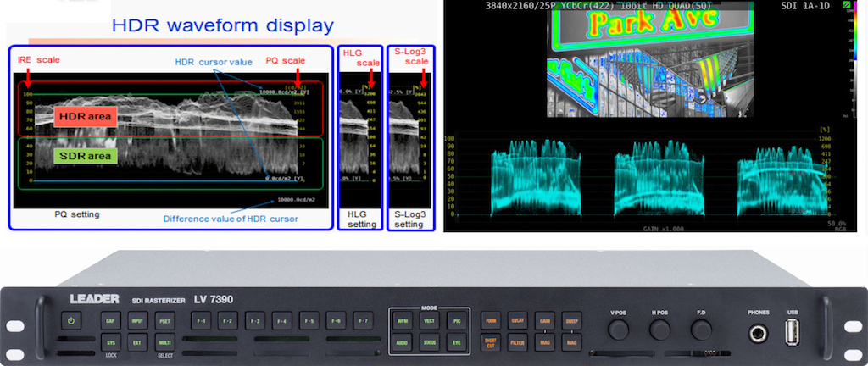Click the HDR waveform display title
Viewport: 868px width, 366px height.
[223, 25]
